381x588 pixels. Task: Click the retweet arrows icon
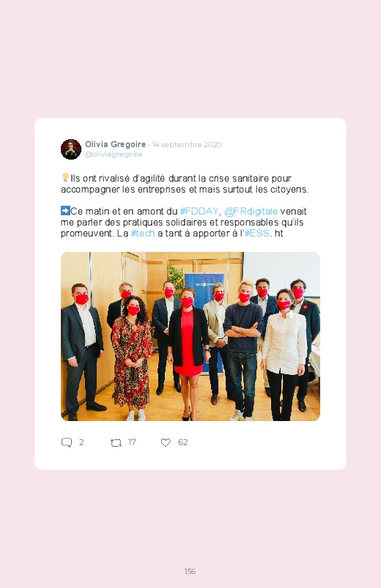[116, 443]
